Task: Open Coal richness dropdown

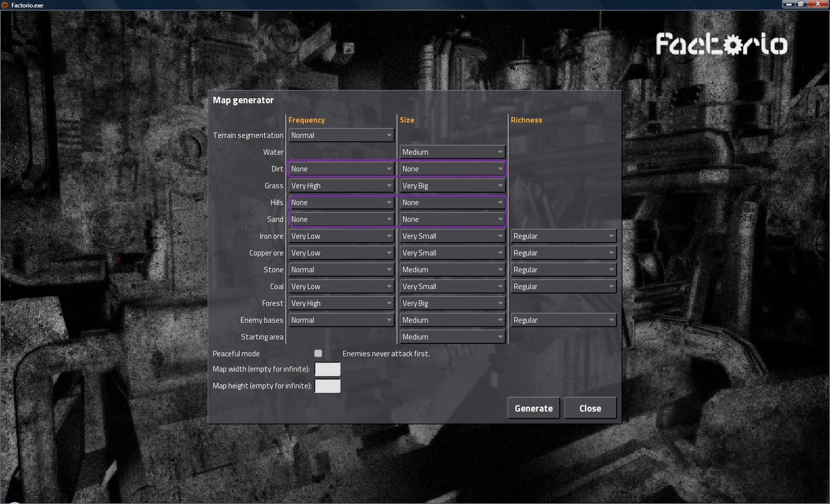Action: tap(564, 287)
